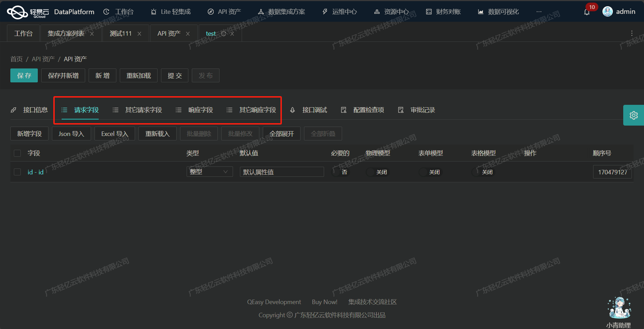Click the 类型 column header
The height and width of the screenshot is (329, 644).
click(x=193, y=153)
